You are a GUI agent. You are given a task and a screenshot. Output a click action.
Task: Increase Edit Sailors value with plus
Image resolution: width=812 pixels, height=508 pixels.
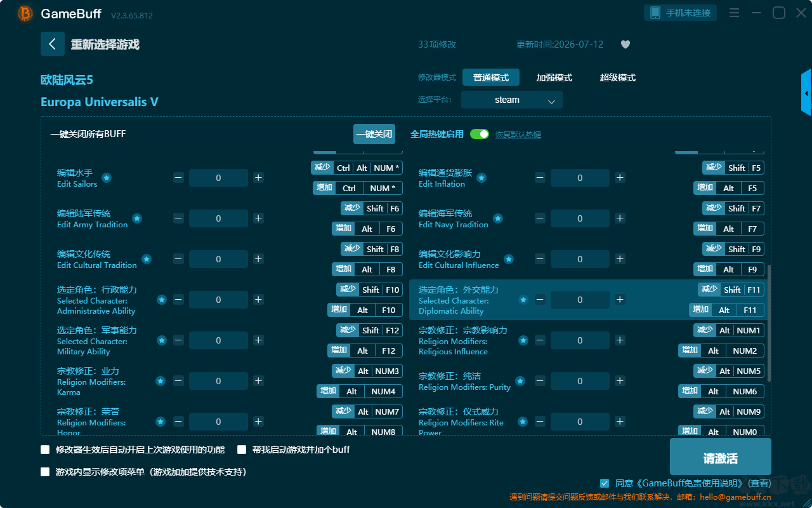pos(258,178)
